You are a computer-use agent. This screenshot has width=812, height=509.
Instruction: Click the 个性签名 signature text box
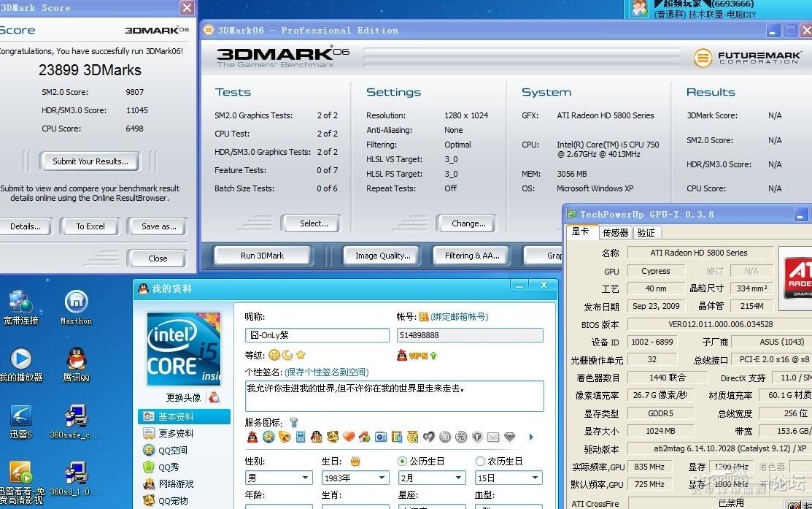394,396
